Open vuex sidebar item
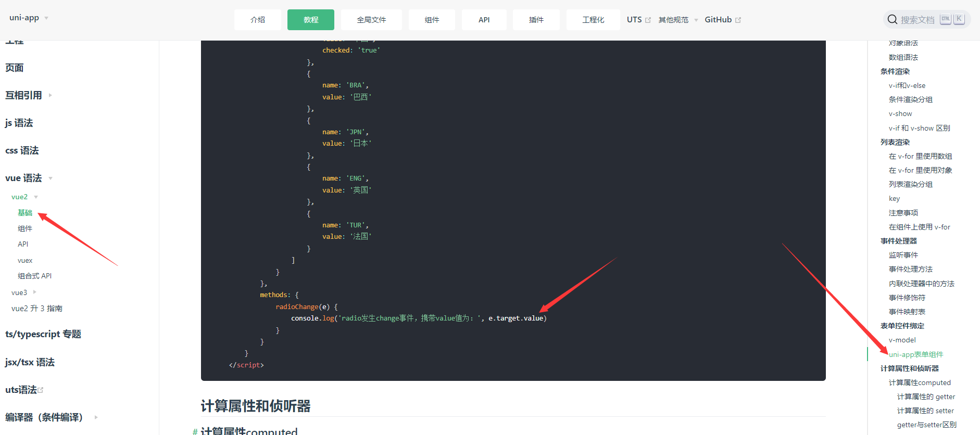The height and width of the screenshot is (435, 980). click(x=25, y=260)
